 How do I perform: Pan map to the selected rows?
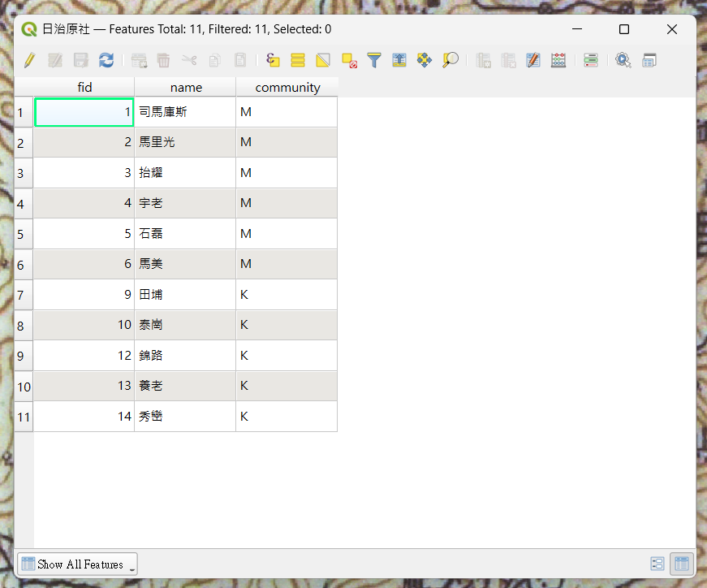(425, 60)
